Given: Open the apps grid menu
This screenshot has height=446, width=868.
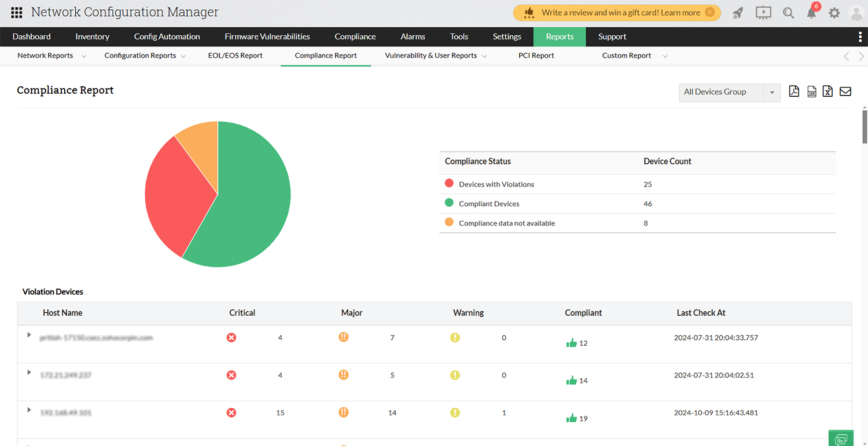Looking at the screenshot, I should pos(16,12).
